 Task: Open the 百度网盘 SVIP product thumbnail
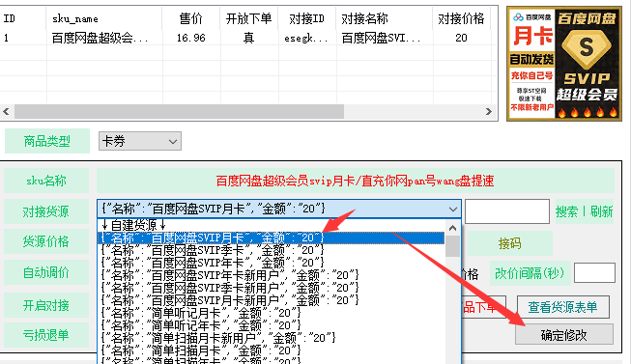[564, 63]
